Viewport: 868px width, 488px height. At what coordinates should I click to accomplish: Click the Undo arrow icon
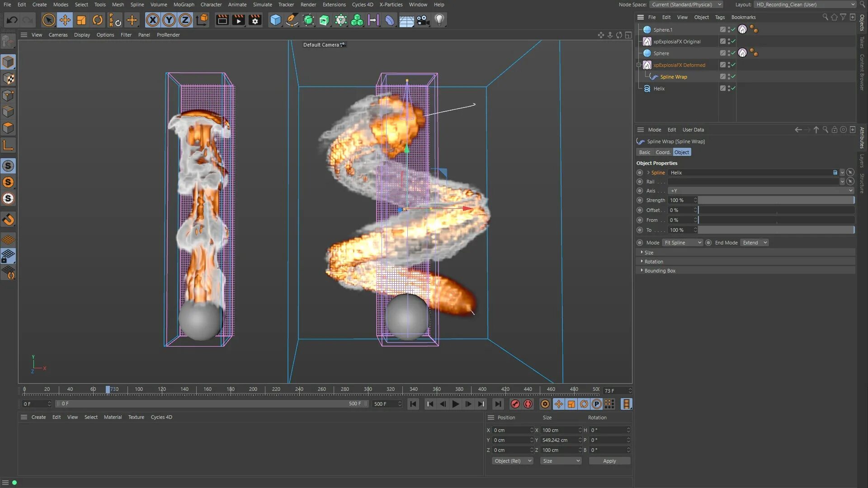coord(12,20)
